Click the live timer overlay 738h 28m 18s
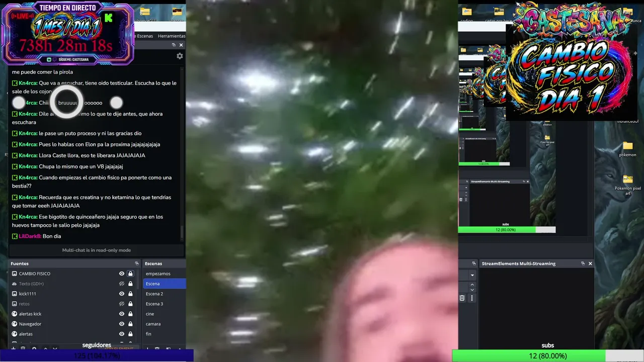Screen dimensions: 644x362 point(66,46)
